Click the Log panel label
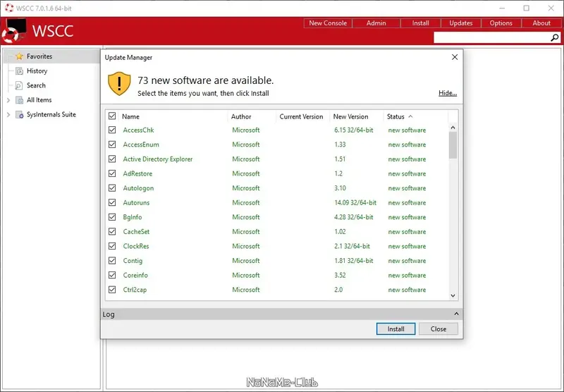Viewport: 564px width, 392px height. tap(109, 314)
